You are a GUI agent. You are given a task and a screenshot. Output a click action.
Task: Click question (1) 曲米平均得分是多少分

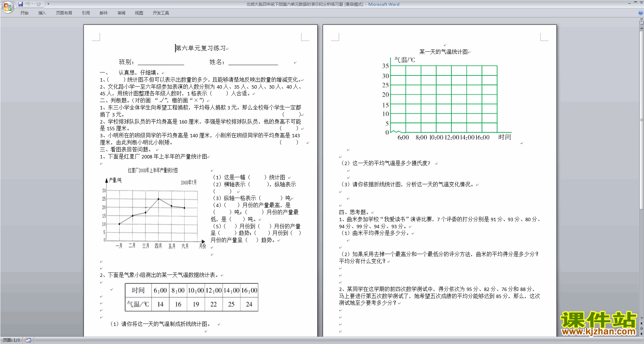coord(375,233)
